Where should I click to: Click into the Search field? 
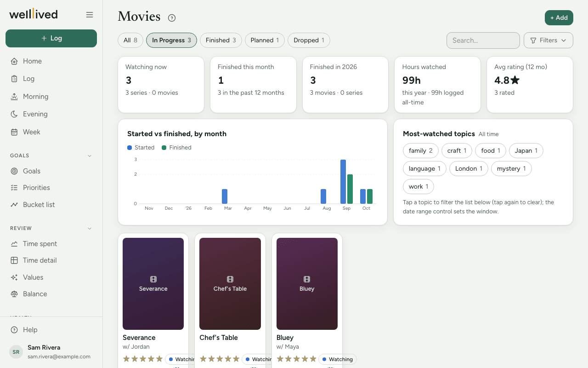pos(483,40)
